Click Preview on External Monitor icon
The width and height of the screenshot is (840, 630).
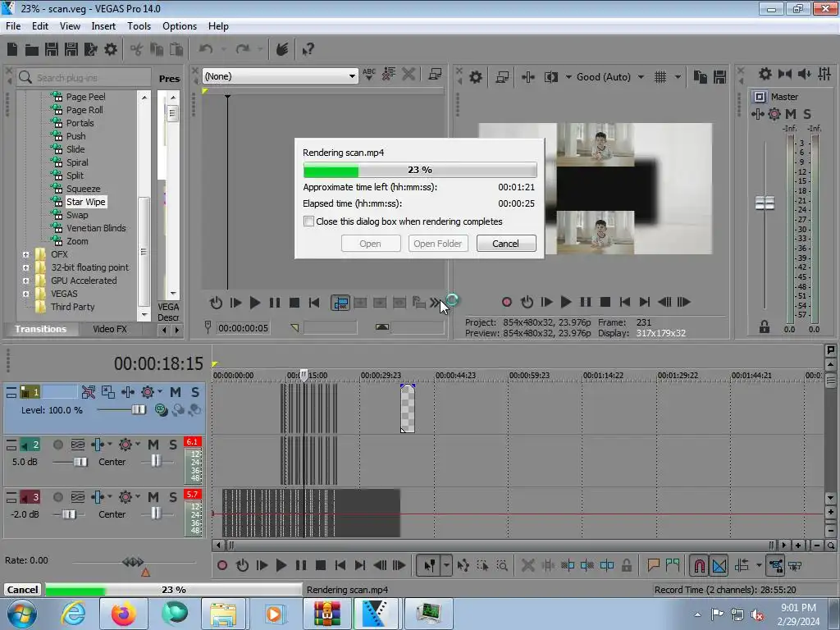click(502, 77)
